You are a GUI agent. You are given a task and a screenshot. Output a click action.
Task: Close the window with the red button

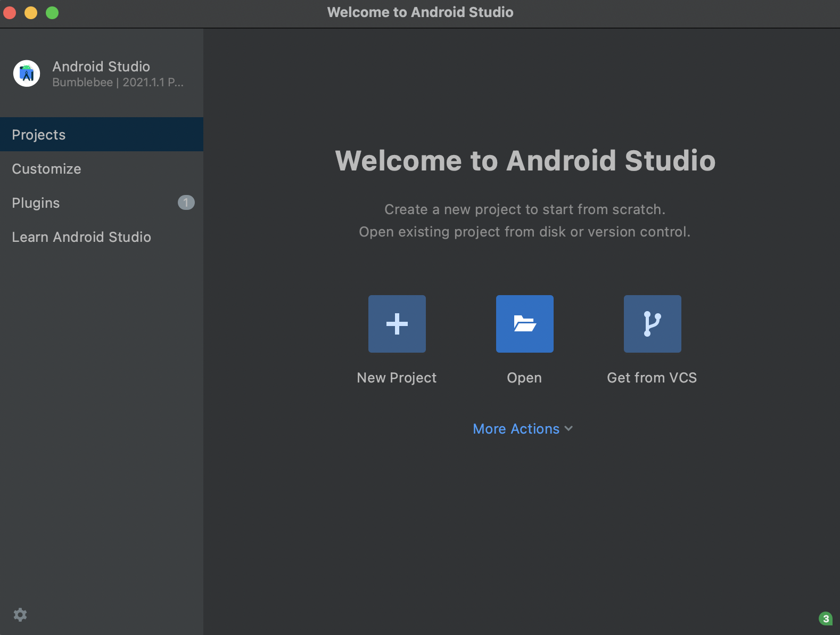click(10, 13)
